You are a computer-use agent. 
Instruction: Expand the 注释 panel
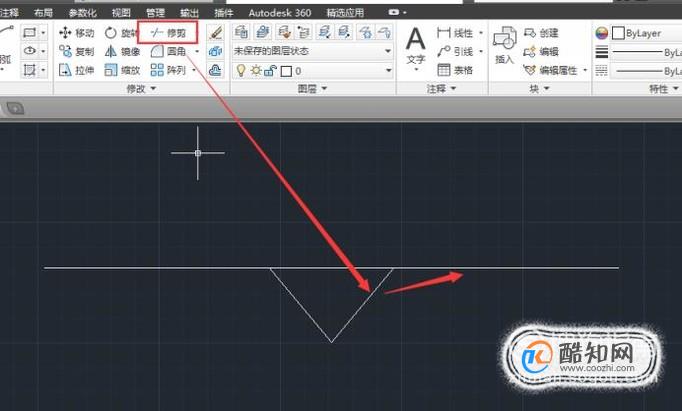[x=441, y=89]
